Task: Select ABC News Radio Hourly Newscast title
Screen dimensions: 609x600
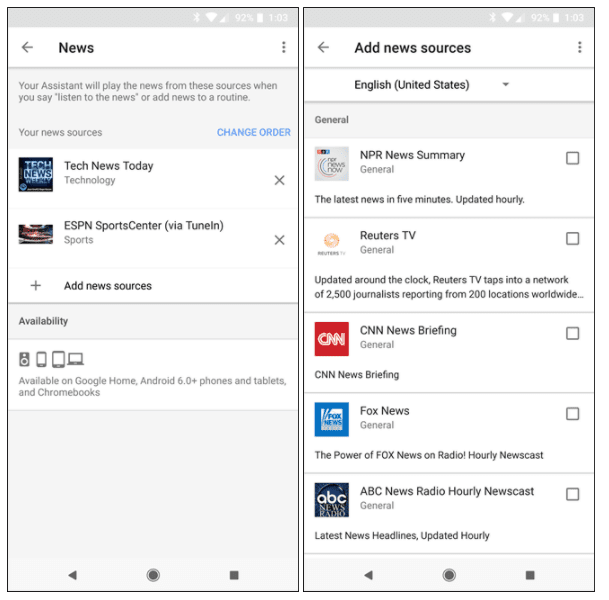Action: click(447, 491)
